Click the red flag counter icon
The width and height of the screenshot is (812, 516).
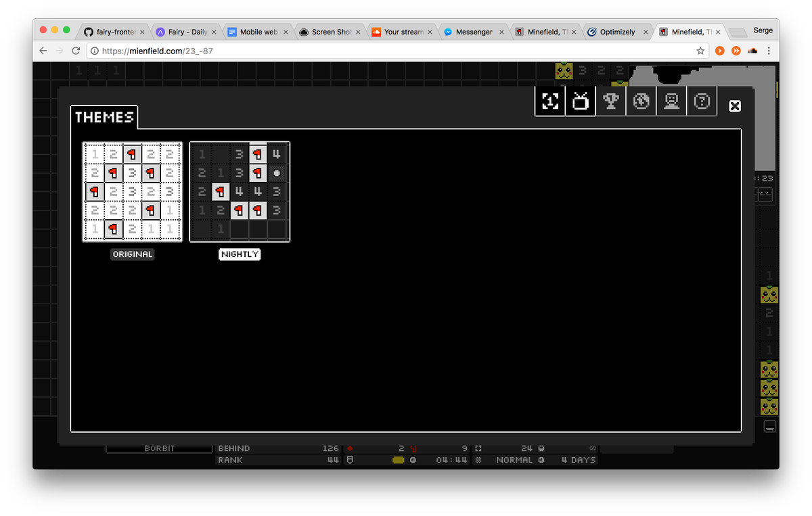(413, 448)
